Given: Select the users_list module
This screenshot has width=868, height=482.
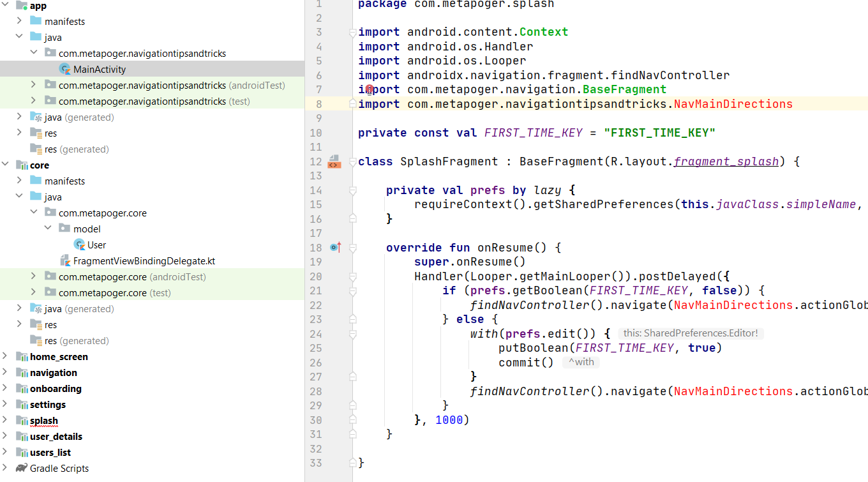Looking at the screenshot, I should 50,452.
